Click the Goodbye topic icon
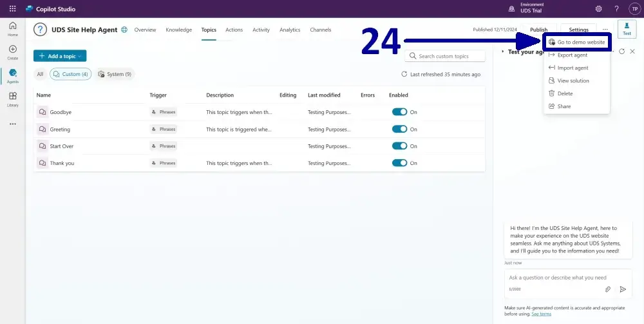The image size is (644, 324). pos(43,112)
